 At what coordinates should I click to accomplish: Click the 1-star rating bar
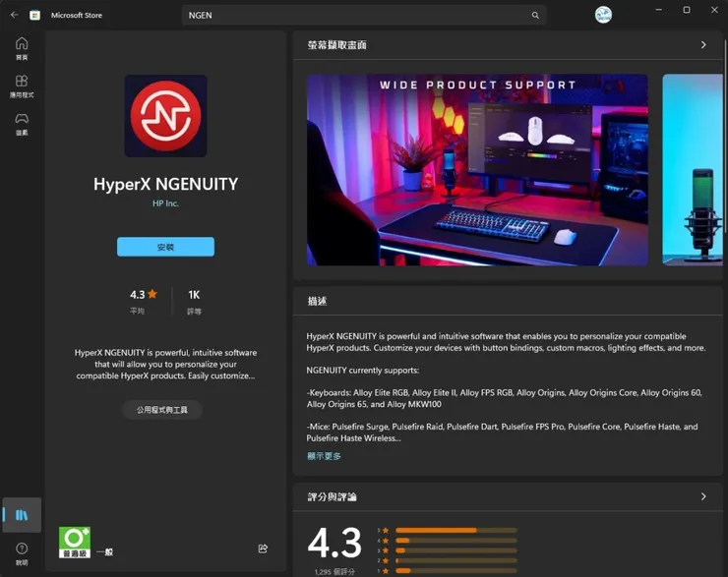[455, 570]
